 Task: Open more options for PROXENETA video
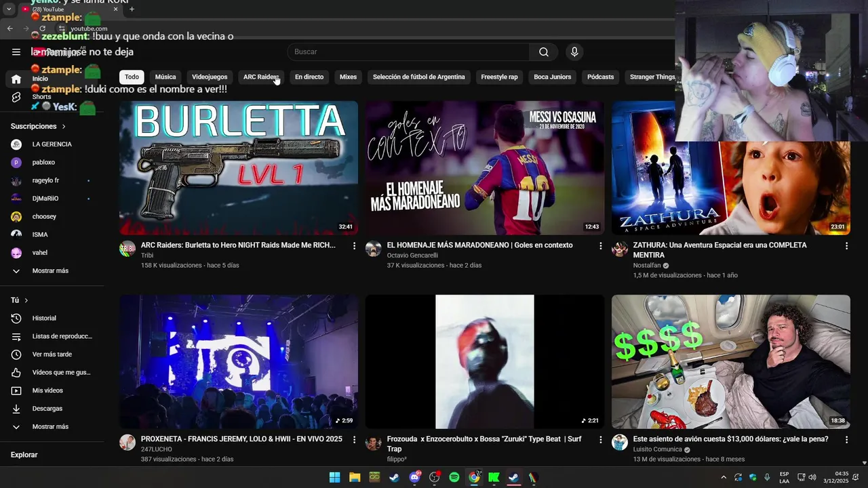click(354, 440)
